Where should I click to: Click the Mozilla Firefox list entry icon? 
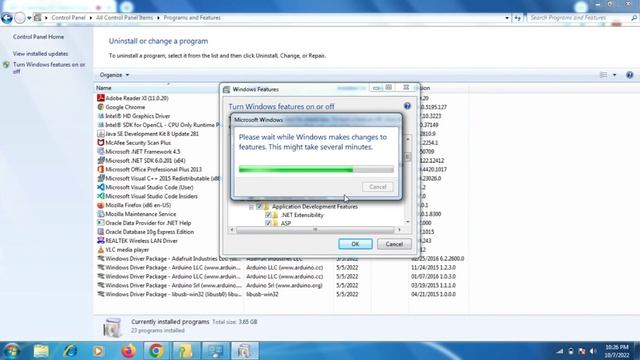coord(100,205)
